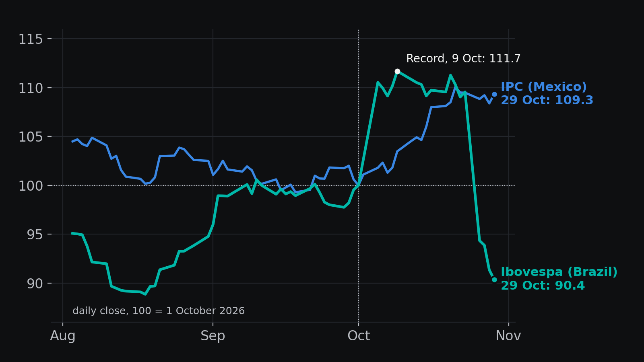Click the '29 Oct: 109.3' value
Screen dimensions: 644x362
pyautogui.click(x=547, y=100)
